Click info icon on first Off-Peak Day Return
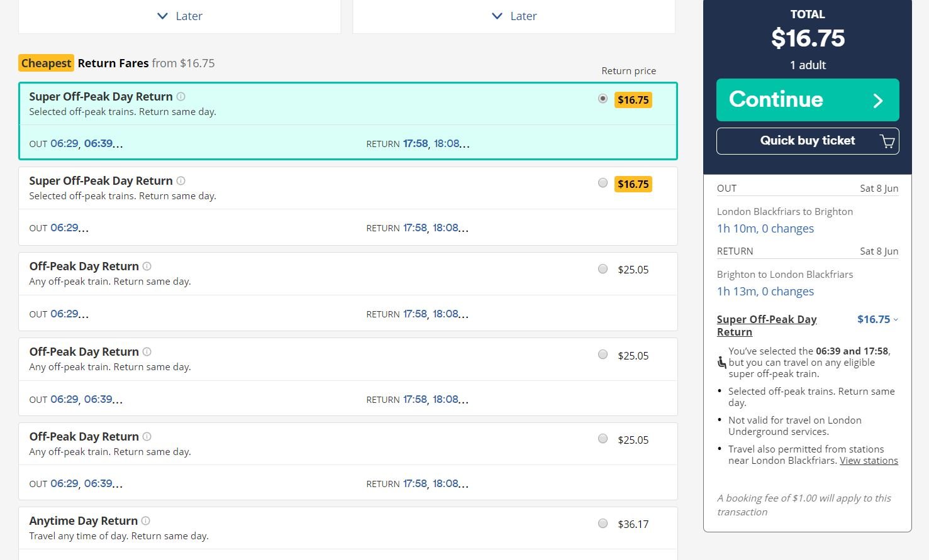The height and width of the screenshot is (560, 929). tap(147, 266)
